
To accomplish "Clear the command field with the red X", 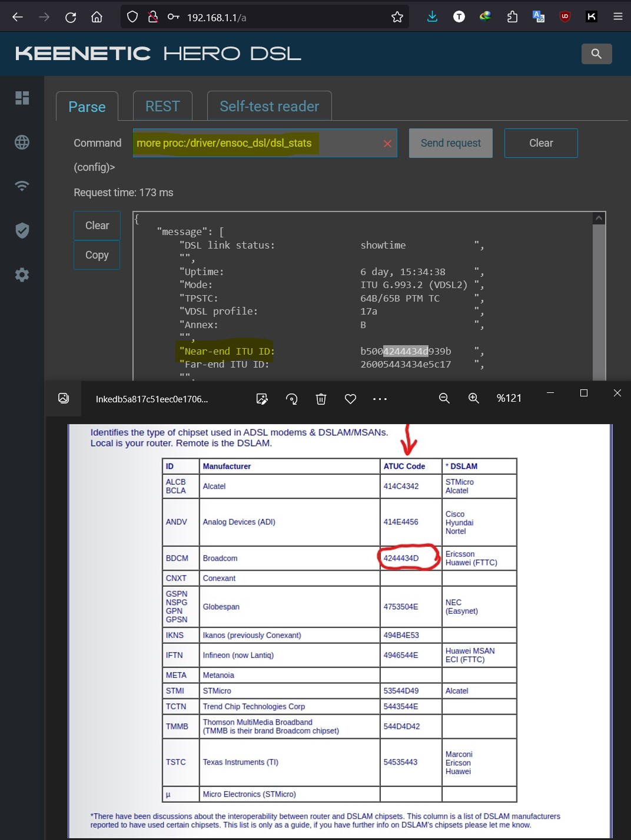I will pyautogui.click(x=387, y=143).
